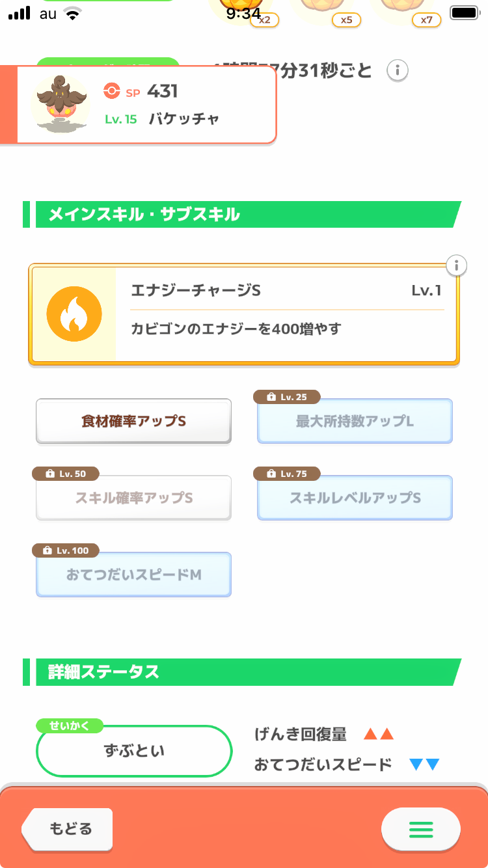Tap the もどる back button
Viewport: 488px width, 868px height.
click(x=69, y=830)
